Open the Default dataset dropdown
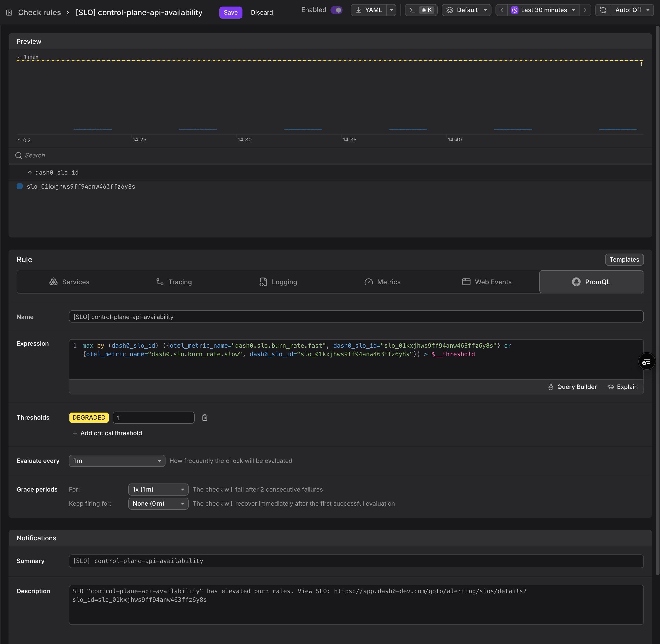660x644 pixels. [466, 10]
